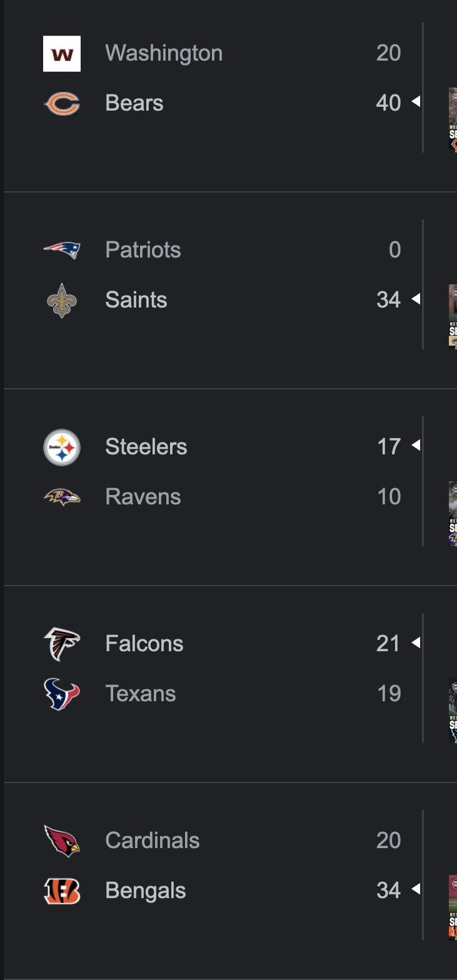Click the Cardinals bird logo
Image resolution: width=457 pixels, height=980 pixels.
(62, 841)
